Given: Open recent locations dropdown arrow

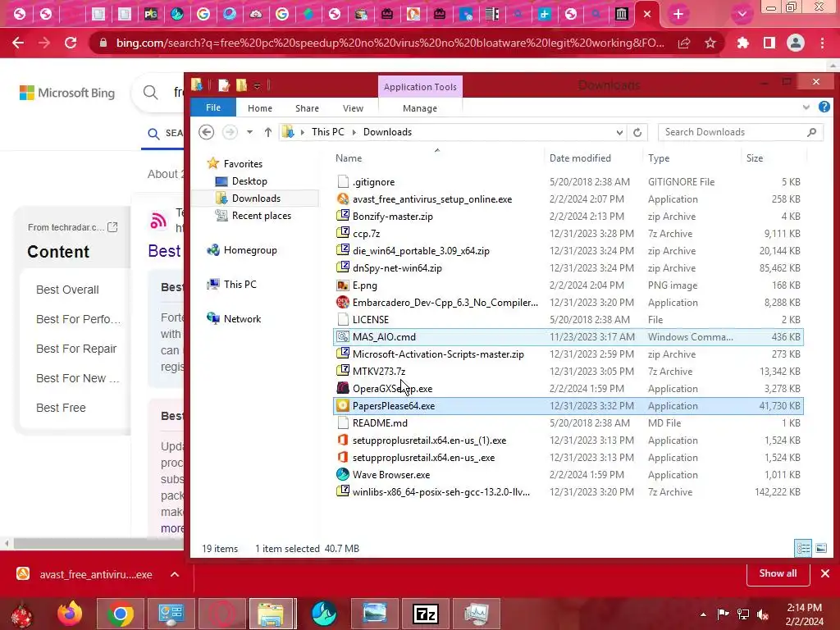Looking at the screenshot, I should pos(249,132).
